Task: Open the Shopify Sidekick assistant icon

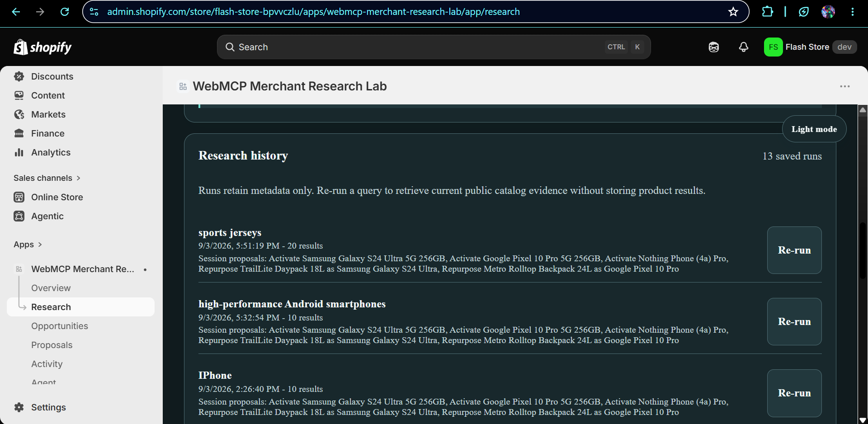Action: (713, 47)
